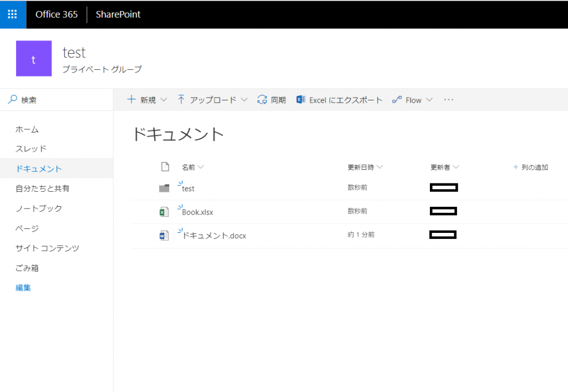568x392 pixels.
Task: Click the 検索 search box
Action: 57,100
